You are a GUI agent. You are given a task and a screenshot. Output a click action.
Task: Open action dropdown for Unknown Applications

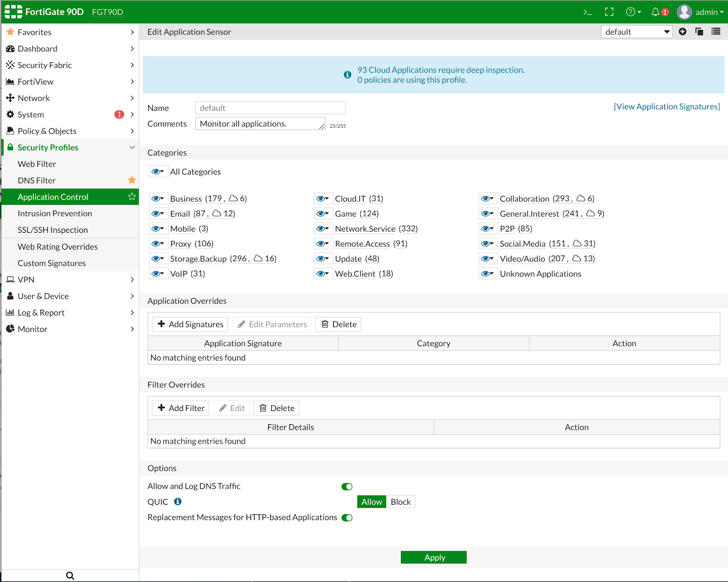pos(488,273)
